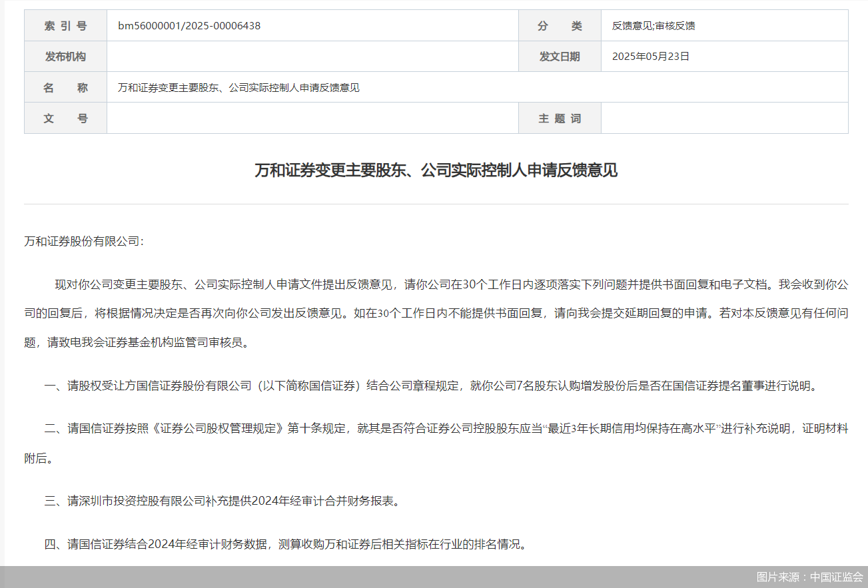Click the salutation 万和证券股份有限公司:
This screenshot has height=588, width=868.
pyautogui.click(x=84, y=241)
